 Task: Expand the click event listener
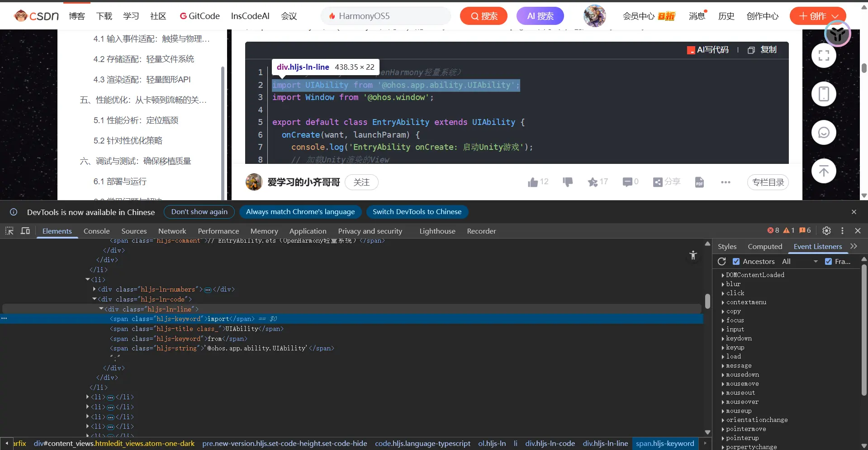[x=723, y=293]
